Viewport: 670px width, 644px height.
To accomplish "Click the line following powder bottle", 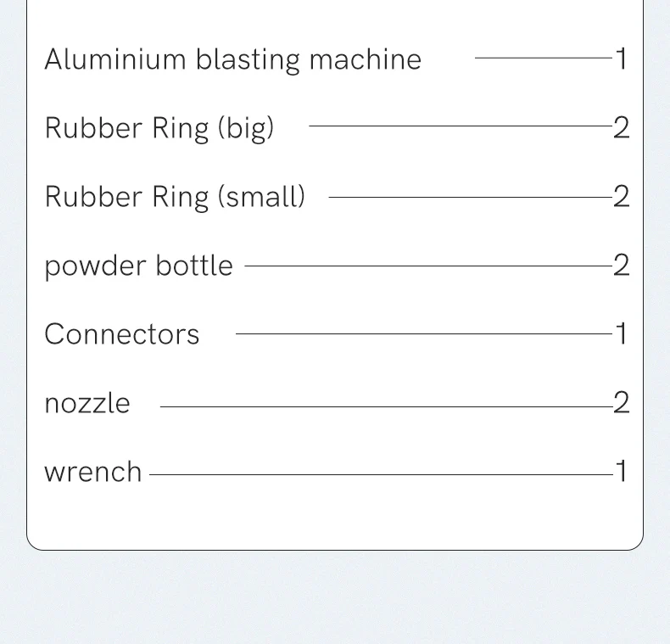I will pyautogui.click(x=428, y=266).
